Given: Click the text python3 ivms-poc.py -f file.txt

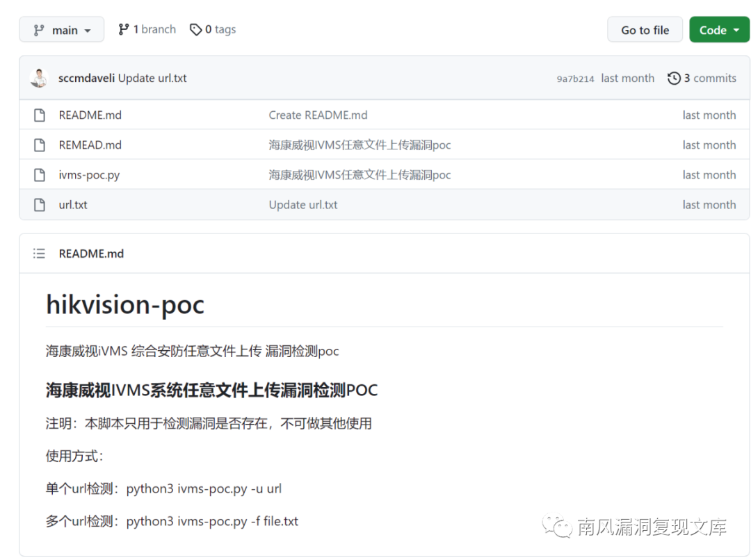Looking at the screenshot, I should pos(212,521).
